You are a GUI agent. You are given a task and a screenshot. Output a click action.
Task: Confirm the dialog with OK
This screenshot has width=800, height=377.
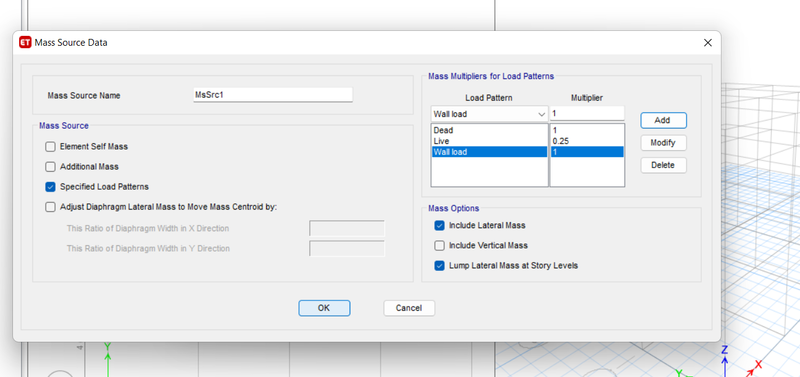click(x=324, y=308)
